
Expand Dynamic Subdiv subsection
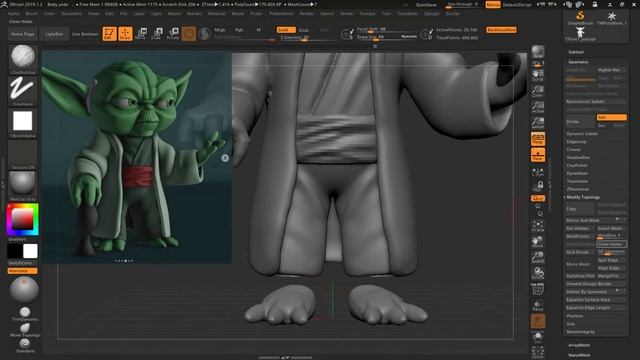[582, 134]
